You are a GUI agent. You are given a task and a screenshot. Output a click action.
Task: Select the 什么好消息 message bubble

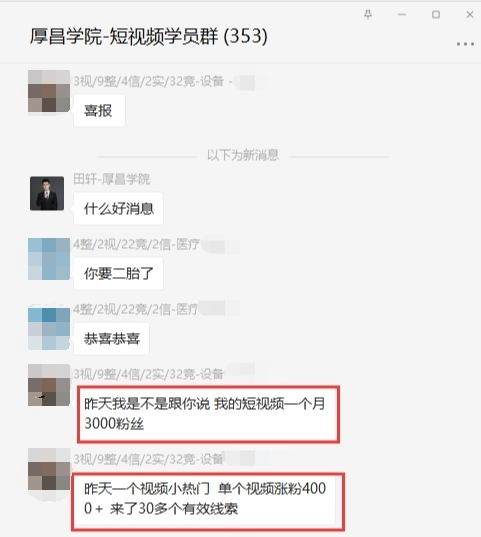(x=118, y=209)
